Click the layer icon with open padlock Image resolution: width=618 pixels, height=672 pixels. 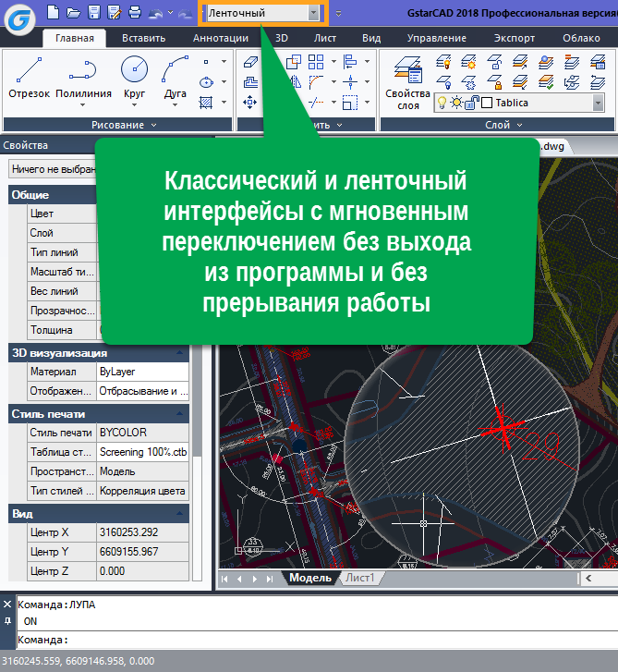coord(494,62)
